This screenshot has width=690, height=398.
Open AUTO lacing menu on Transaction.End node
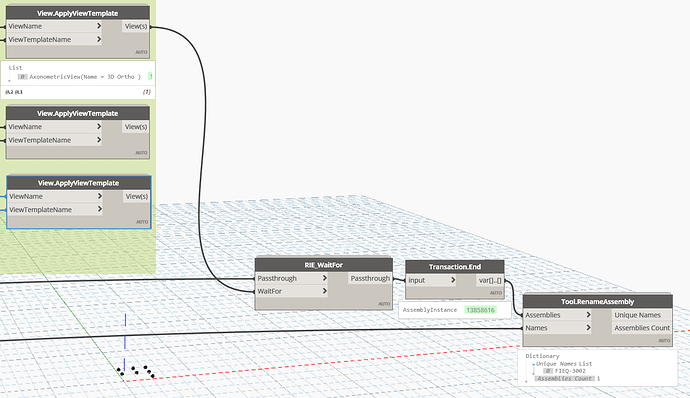(x=496, y=293)
